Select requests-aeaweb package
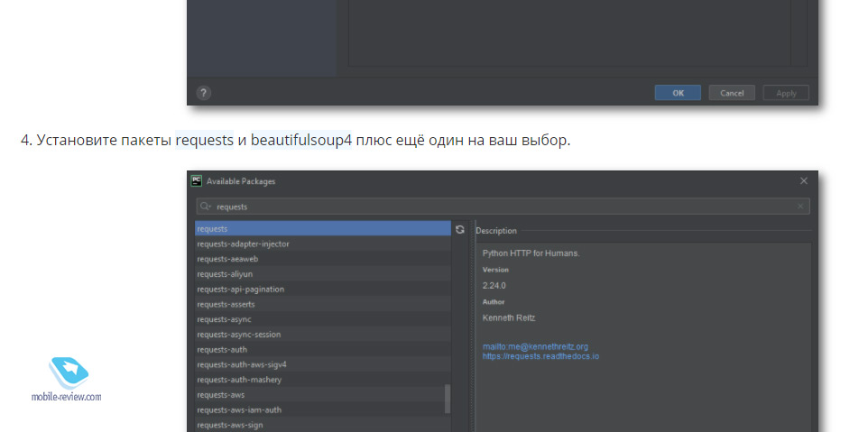Image resolution: width=868 pixels, height=432 pixels. (x=323, y=259)
